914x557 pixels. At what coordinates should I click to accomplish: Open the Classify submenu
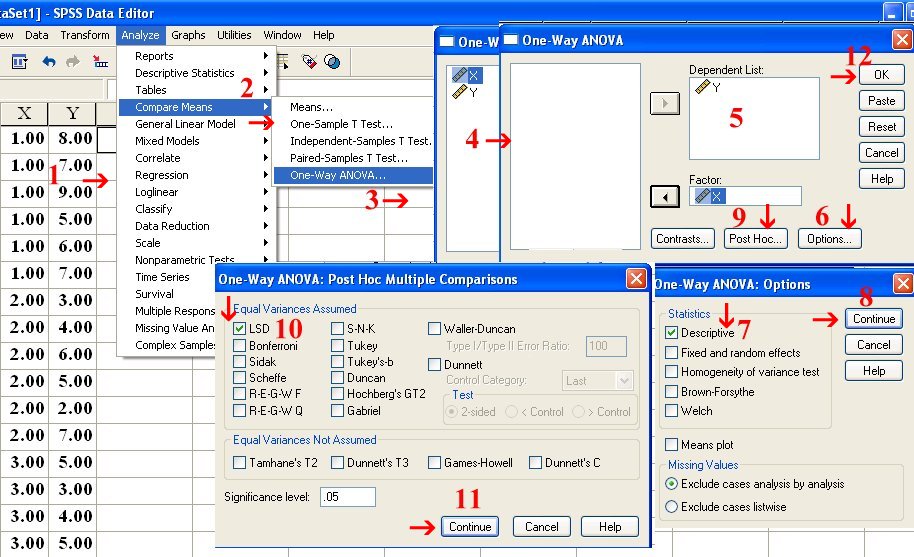coord(197,209)
